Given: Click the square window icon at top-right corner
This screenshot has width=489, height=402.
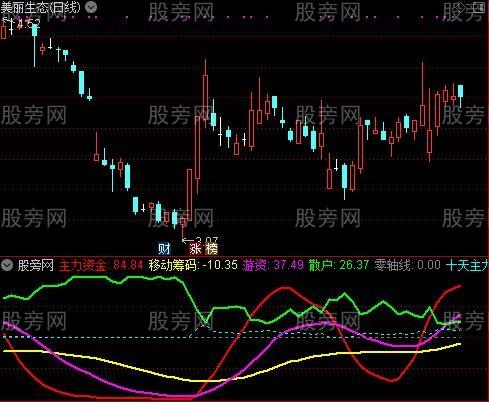Looking at the screenshot, I should [x=480, y=7].
